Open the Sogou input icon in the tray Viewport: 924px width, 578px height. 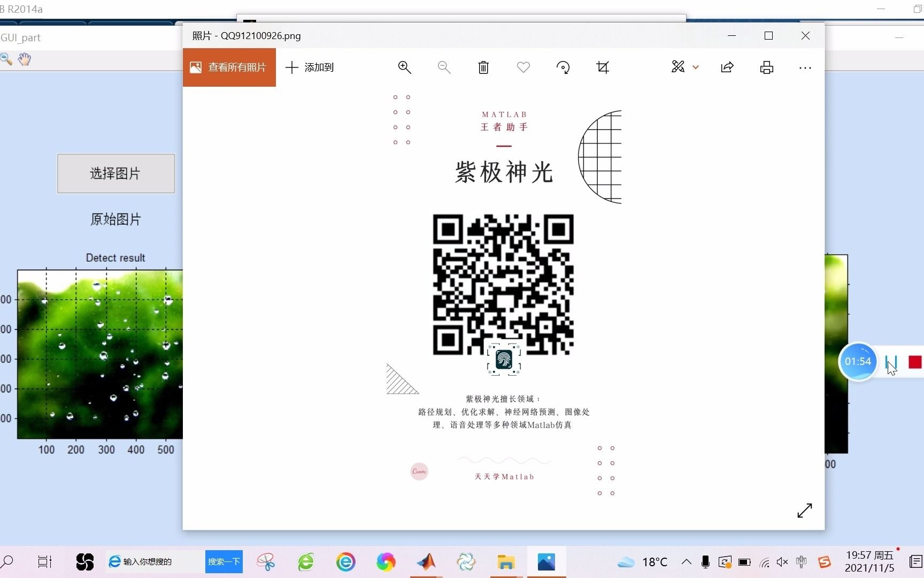(x=825, y=562)
